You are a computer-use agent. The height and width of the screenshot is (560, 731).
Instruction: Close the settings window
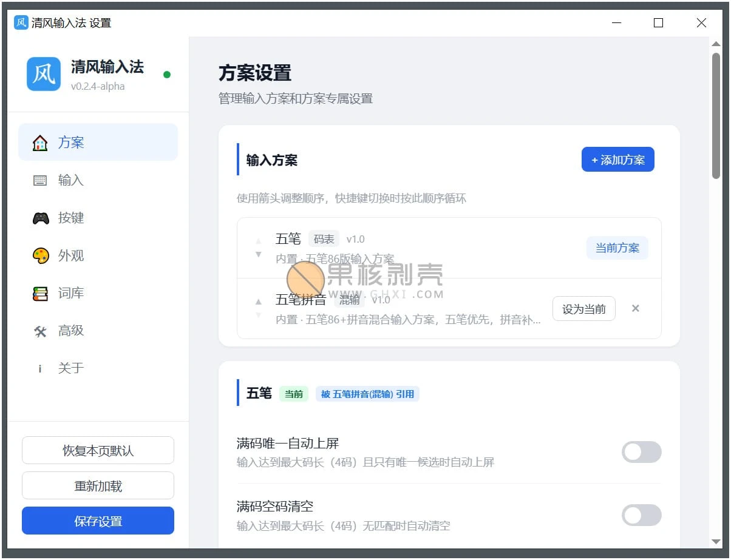point(701,23)
